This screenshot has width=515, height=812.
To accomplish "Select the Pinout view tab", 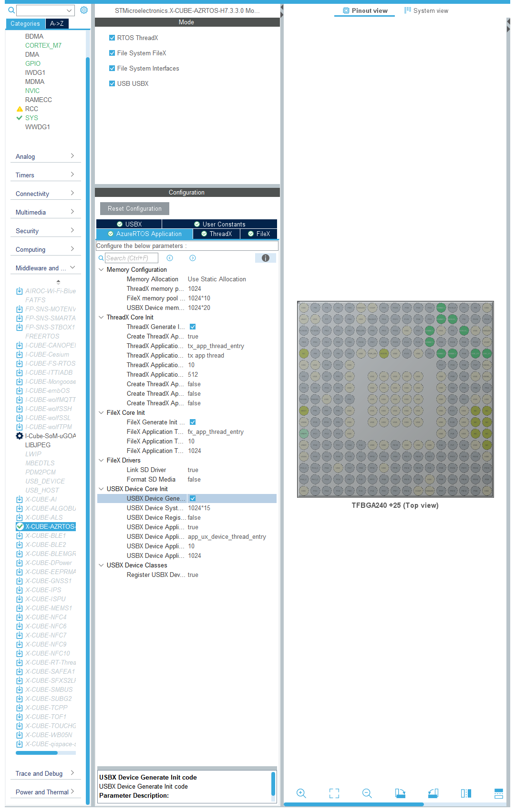I will click(x=365, y=10).
